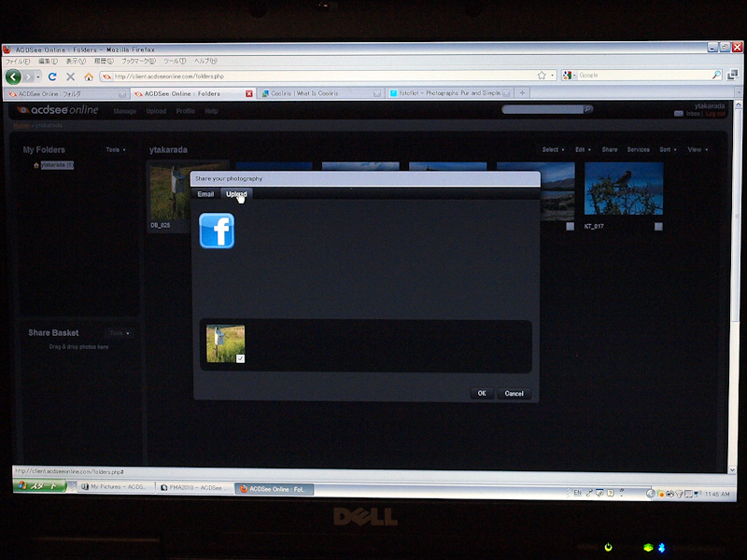
Task: Open the ブックマーク(B) menu
Action: pos(138,61)
